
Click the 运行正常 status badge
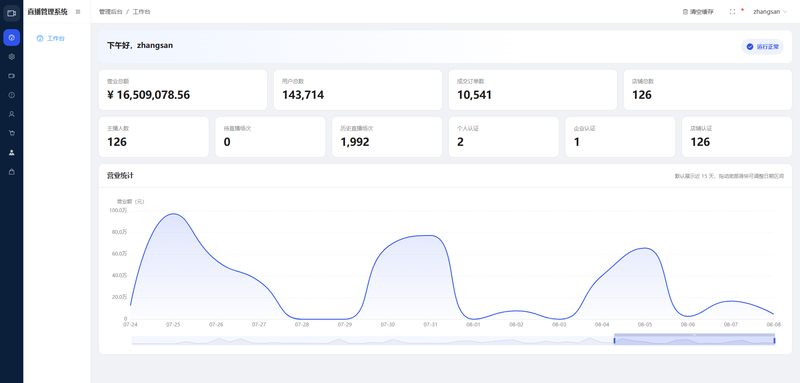tap(762, 46)
